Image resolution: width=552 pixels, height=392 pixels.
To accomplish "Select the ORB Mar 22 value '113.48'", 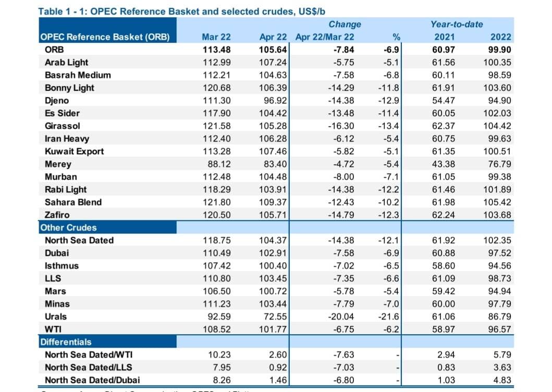I will coord(216,50).
